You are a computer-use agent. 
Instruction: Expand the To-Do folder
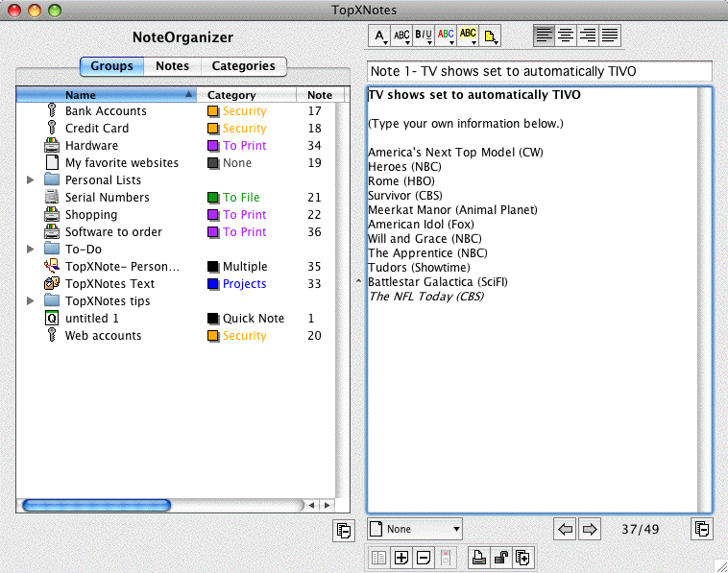click(x=31, y=250)
